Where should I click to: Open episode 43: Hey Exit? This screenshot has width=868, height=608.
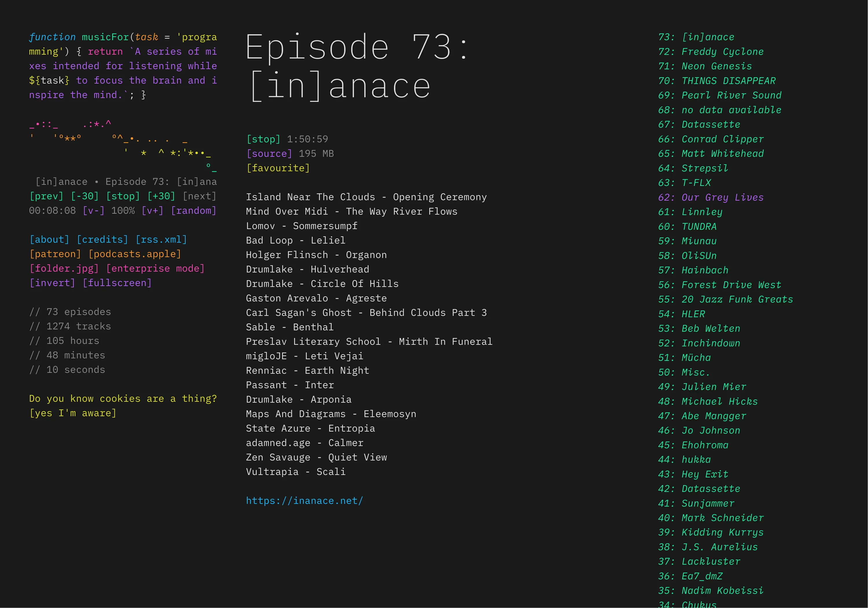coord(693,474)
